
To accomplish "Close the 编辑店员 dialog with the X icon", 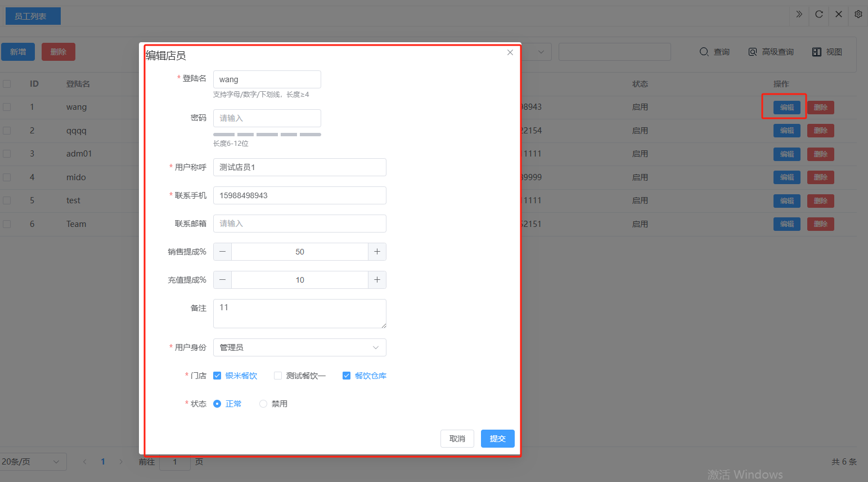I will pyautogui.click(x=510, y=52).
